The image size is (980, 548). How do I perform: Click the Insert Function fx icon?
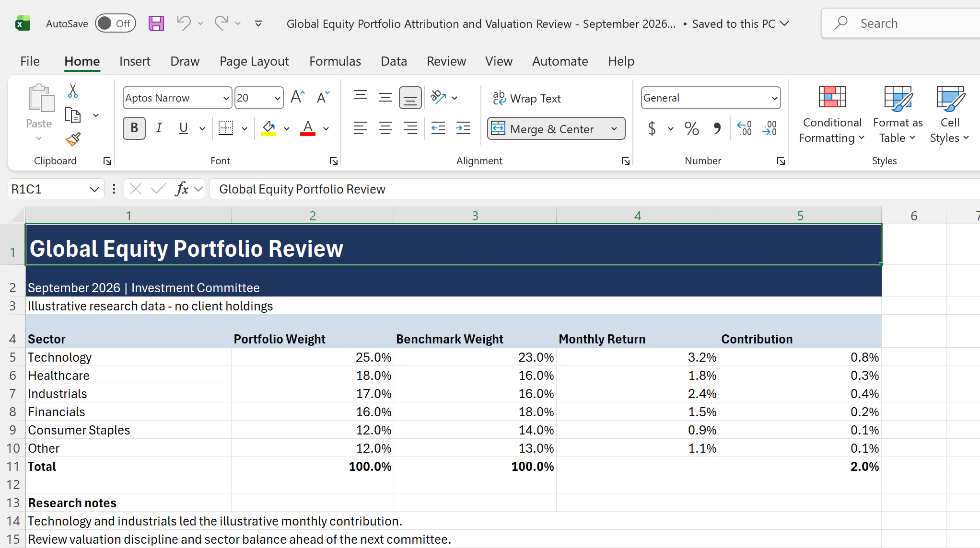[x=182, y=189]
